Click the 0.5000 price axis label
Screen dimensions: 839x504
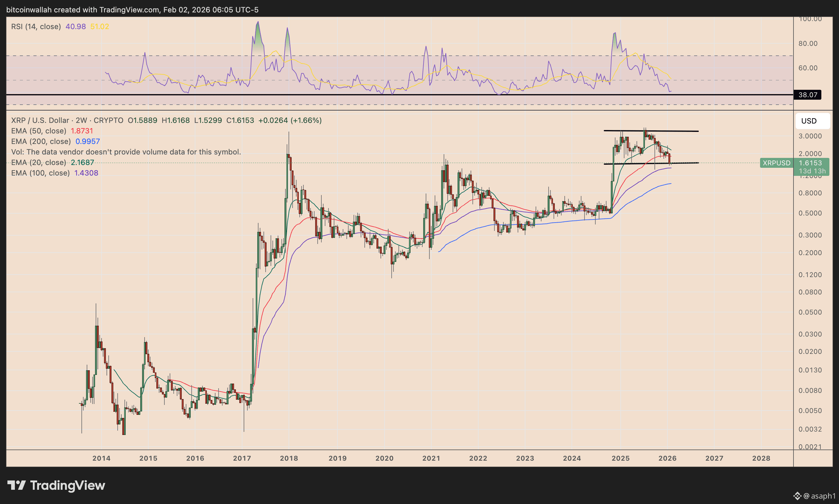(810, 213)
